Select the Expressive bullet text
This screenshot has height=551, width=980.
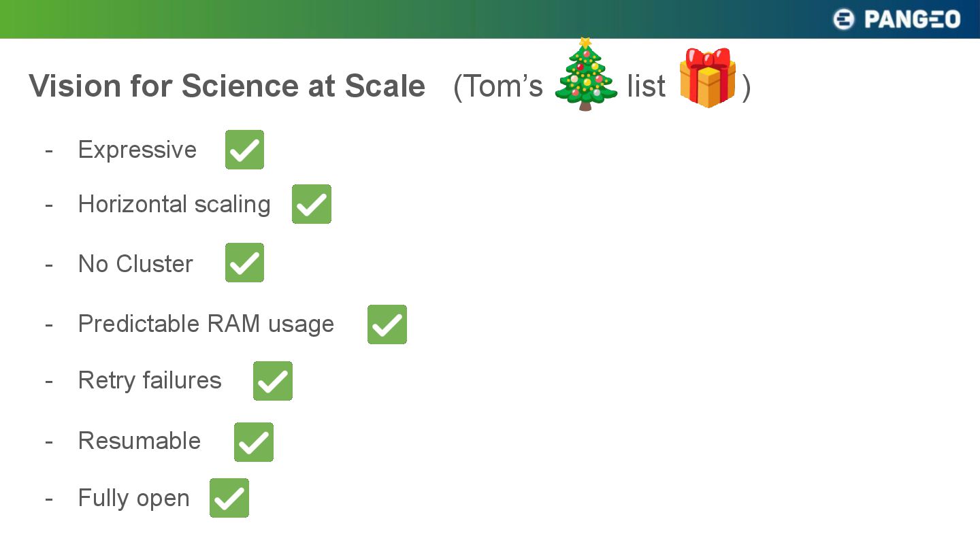click(137, 150)
